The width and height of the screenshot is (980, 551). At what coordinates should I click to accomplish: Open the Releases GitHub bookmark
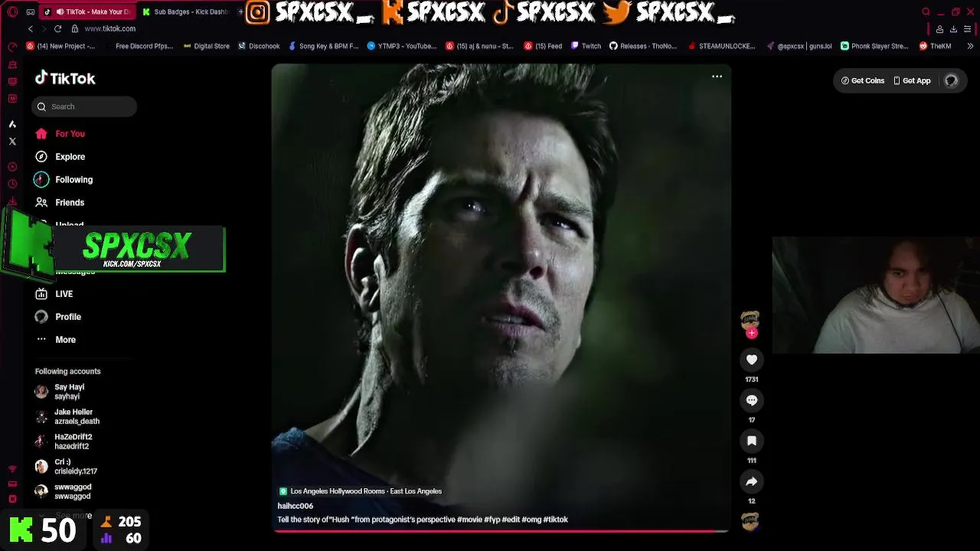click(643, 46)
